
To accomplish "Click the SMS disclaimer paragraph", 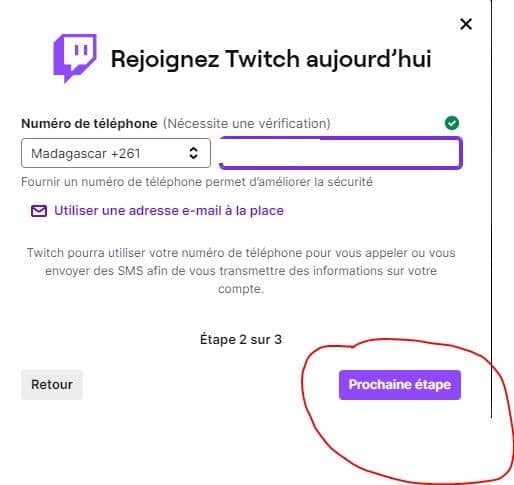I will point(241,271).
